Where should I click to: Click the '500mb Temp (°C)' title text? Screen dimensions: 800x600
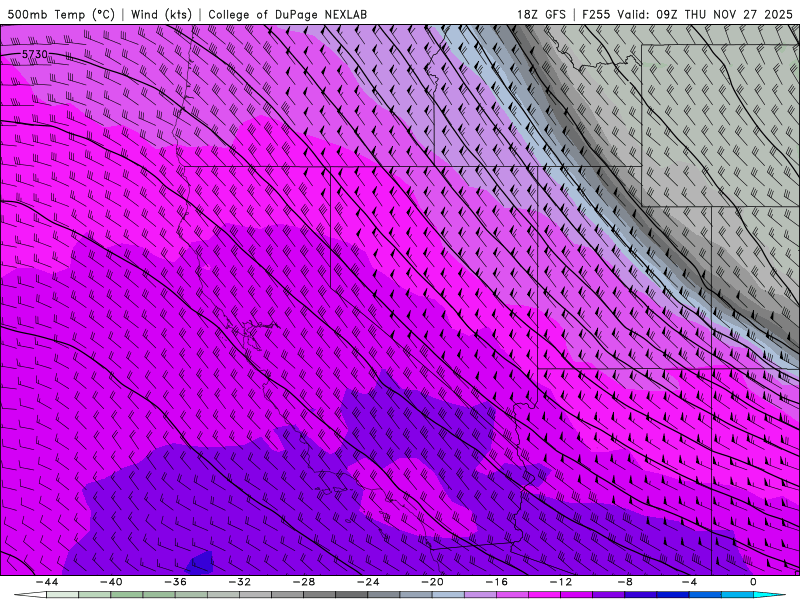pos(61,14)
